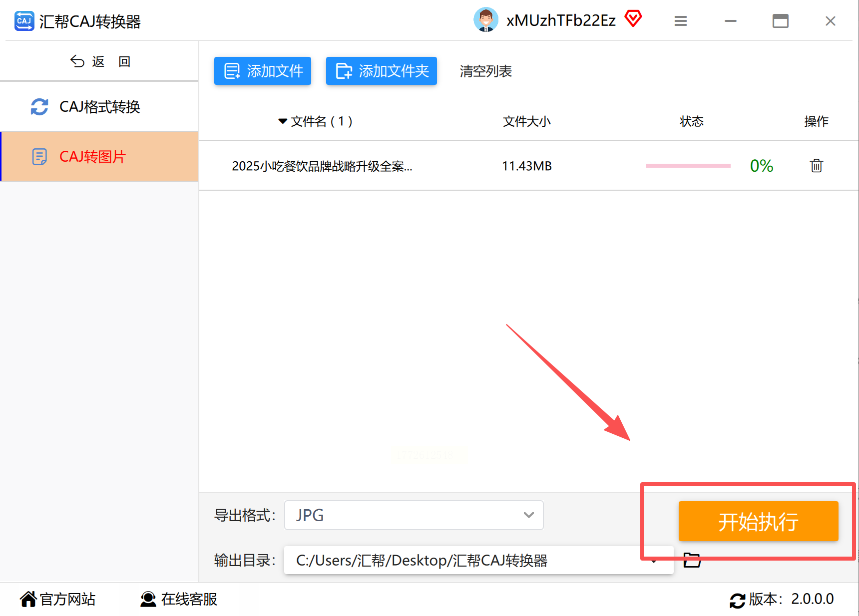Toggle the 文件名 sort arrow

(283, 121)
